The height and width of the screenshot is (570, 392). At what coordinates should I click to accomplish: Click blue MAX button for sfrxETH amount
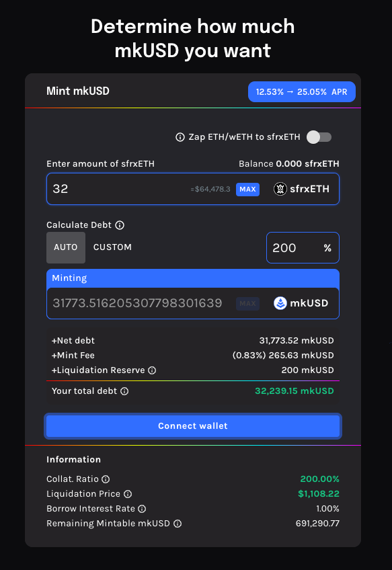pos(247,190)
